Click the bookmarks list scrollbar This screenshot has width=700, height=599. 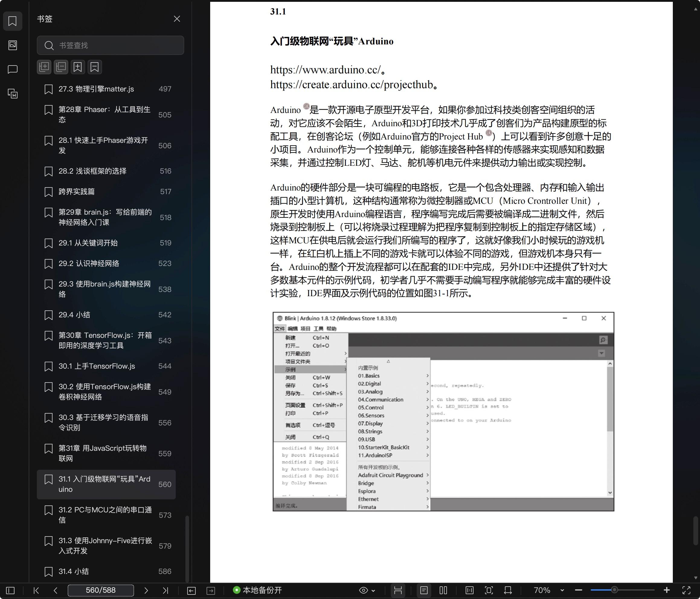(187, 549)
